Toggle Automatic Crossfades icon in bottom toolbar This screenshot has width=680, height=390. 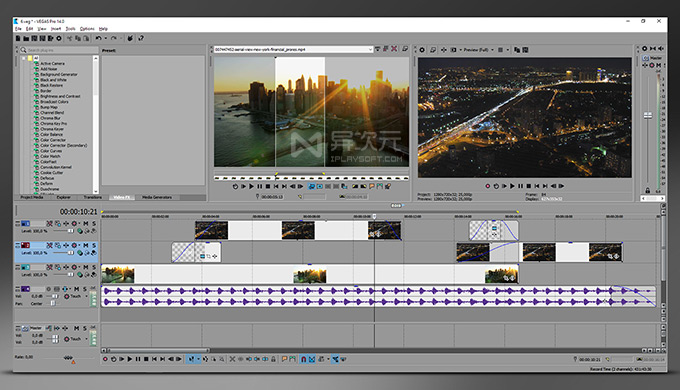311,359
